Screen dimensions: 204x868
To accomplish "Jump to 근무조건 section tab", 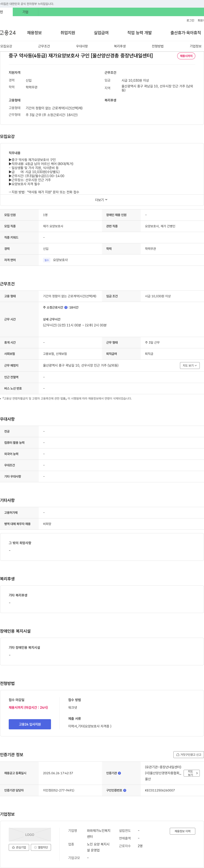I will pos(44,46).
